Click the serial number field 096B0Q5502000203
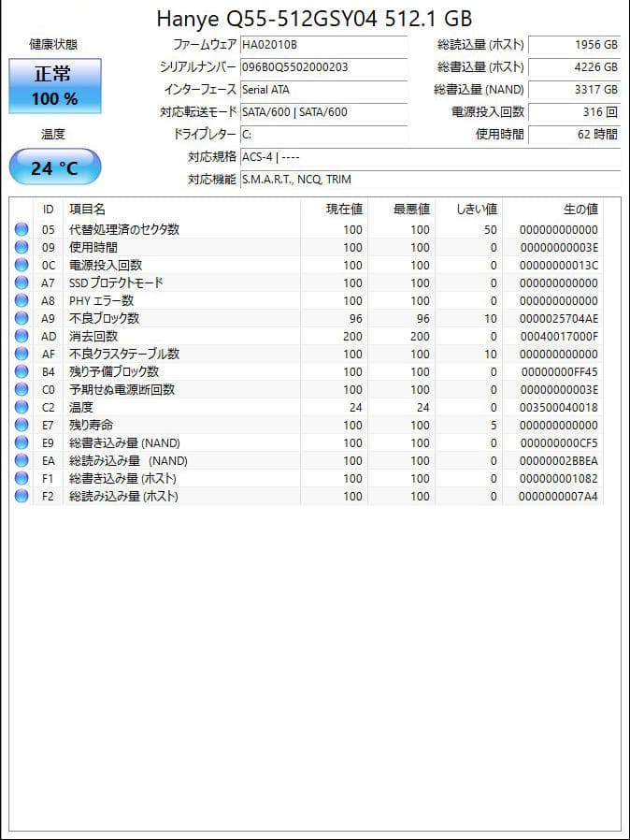Image resolution: width=630 pixels, height=840 pixels. pyautogui.click(x=323, y=67)
